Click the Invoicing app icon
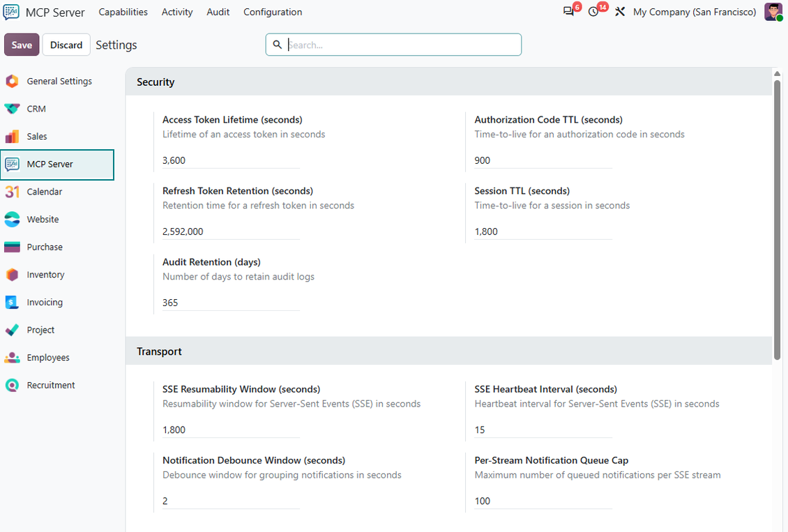This screenshot has width=788, height=532. coord(12,302)
